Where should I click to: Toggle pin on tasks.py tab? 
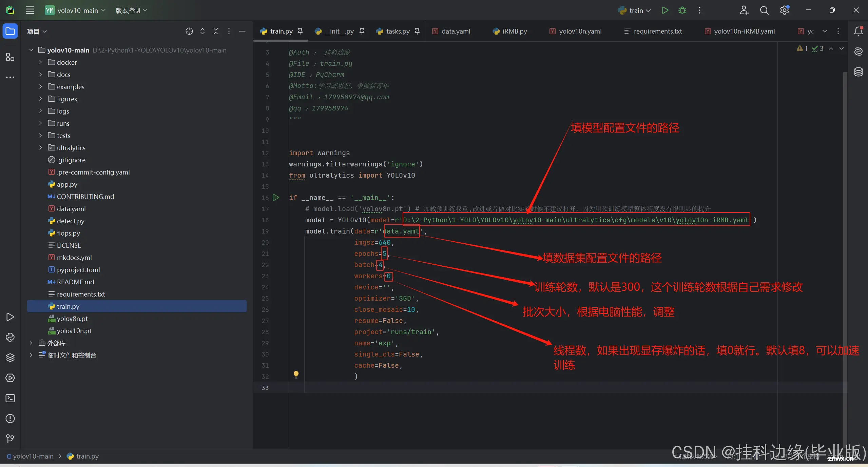[417, 31]
